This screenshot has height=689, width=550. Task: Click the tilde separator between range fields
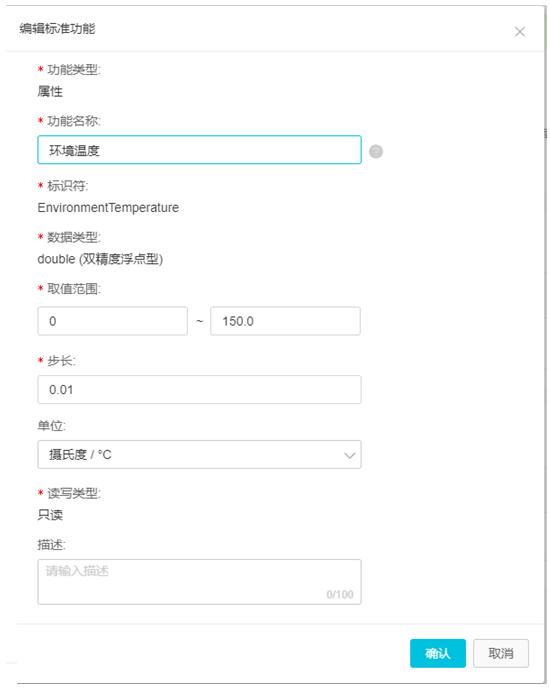199,321
